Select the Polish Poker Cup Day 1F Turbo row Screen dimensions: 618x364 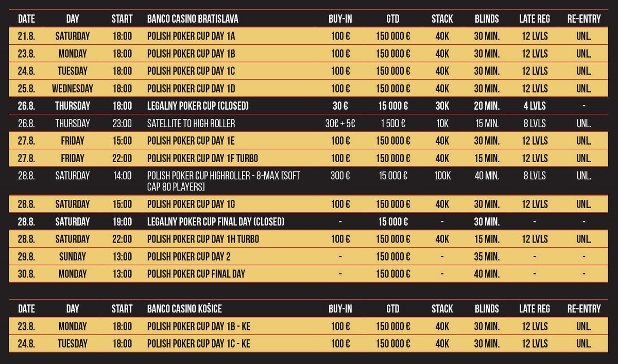tap(309, 158)
